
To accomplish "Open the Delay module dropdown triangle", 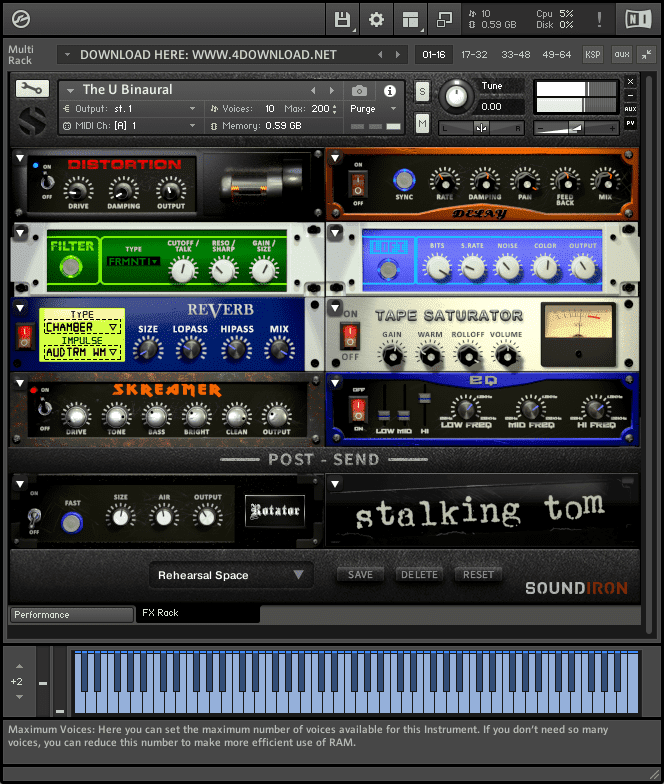I will click(x=335, y=158).
